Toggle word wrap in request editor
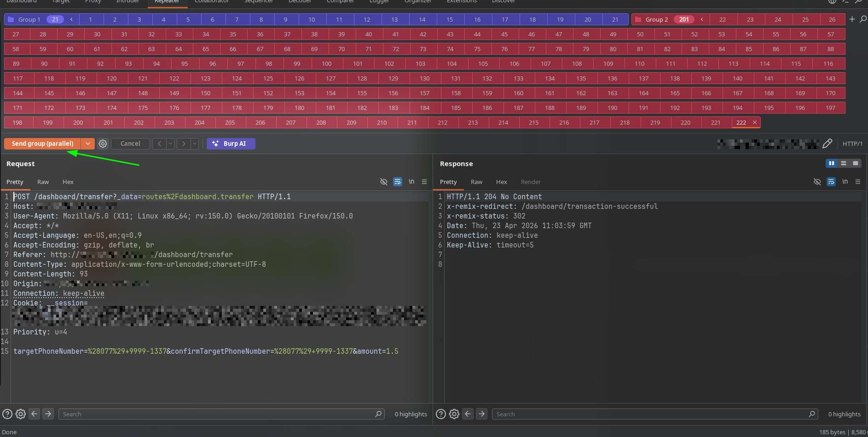The height and width of the screenshot is (437, 868). tap(398, 182)
